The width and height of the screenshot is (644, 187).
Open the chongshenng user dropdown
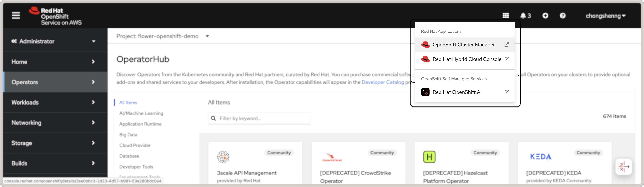605,16
